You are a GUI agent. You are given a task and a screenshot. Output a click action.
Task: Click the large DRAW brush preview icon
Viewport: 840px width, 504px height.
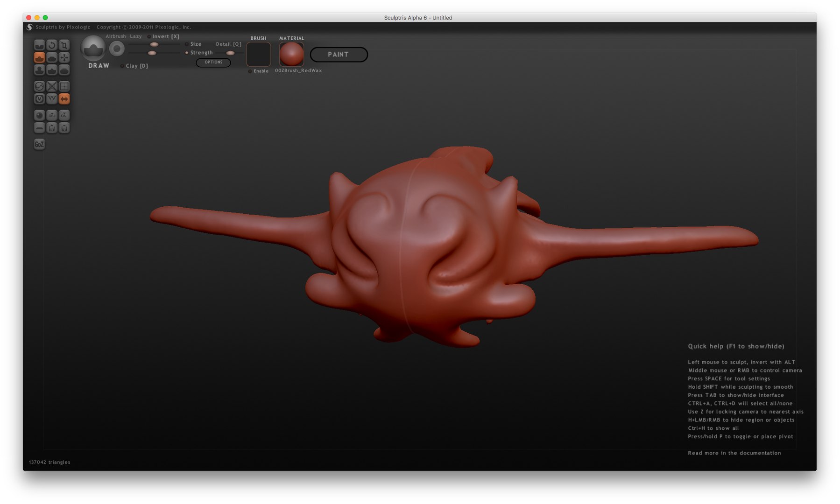[x=93, y=48]
